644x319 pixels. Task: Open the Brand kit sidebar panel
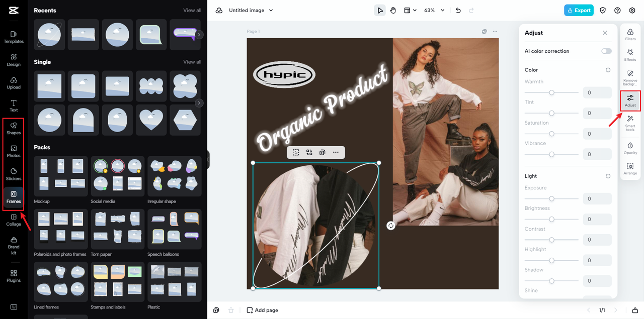pos(14,245)
